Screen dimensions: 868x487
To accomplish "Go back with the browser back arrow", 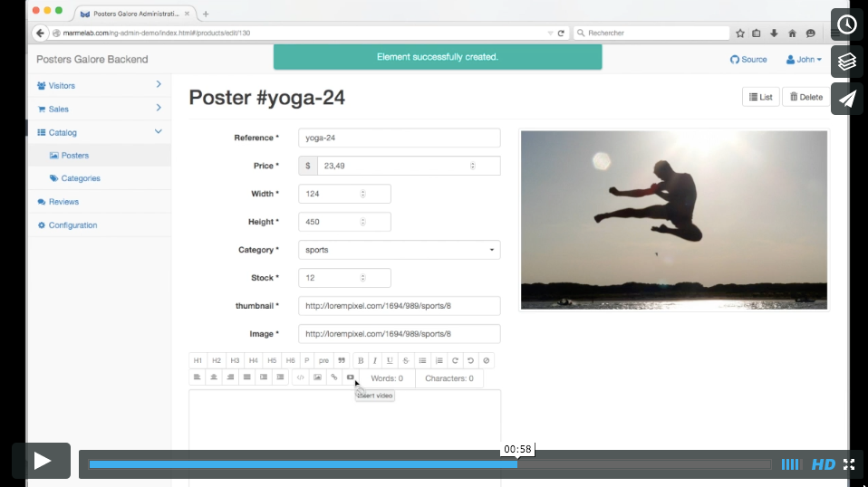I will point(40,33).
